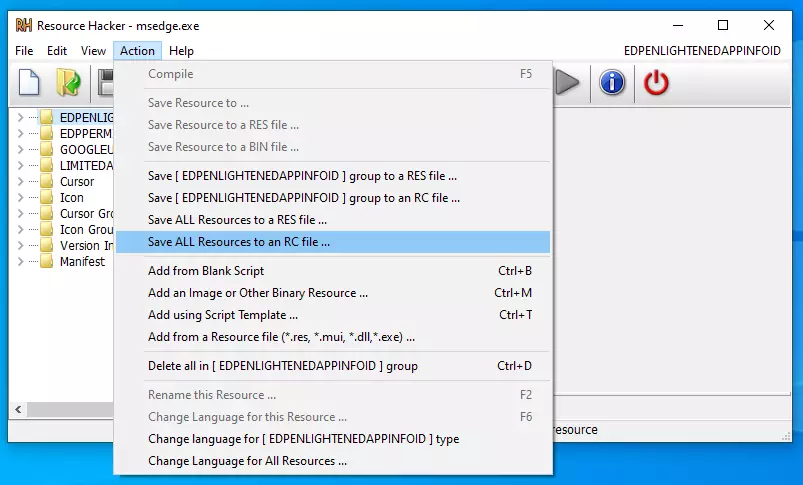
Task: Click the blue About info icon
Action: [x=612, y=82]
